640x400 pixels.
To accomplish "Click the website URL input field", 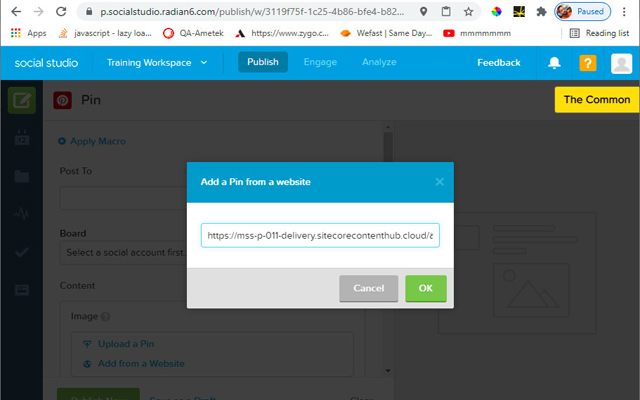I will tap(320, 235).
